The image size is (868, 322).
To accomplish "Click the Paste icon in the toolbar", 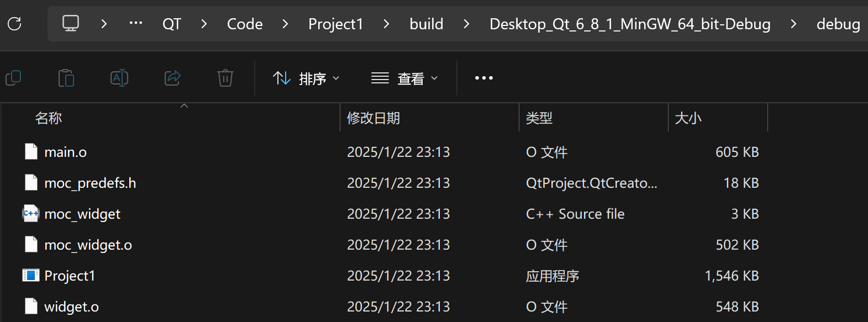I will [66, 77].
